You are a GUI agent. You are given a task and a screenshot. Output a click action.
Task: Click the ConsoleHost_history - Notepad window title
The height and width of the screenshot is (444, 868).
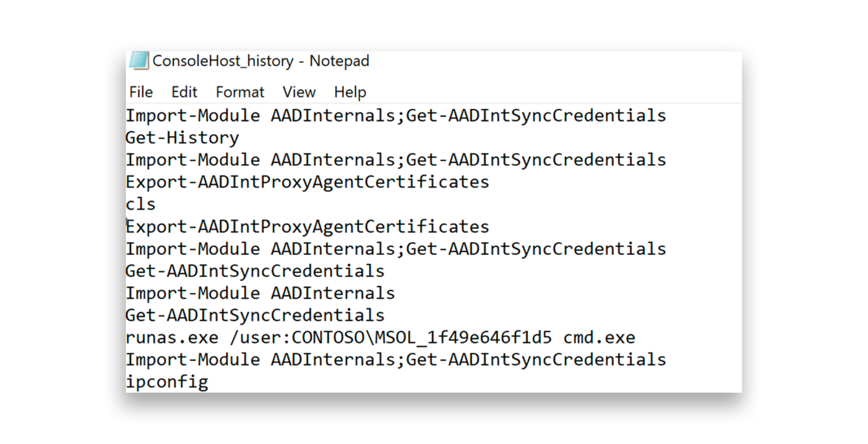(261, 61)
